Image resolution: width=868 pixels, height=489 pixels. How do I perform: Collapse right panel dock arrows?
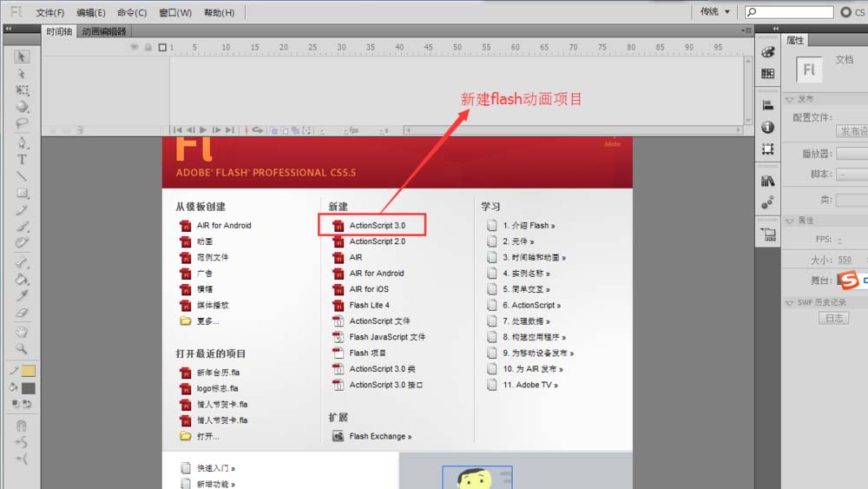coord(775,29)
